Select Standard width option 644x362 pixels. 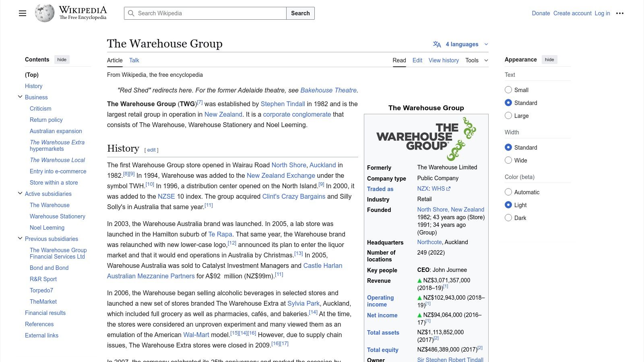[x=508, y=147]
